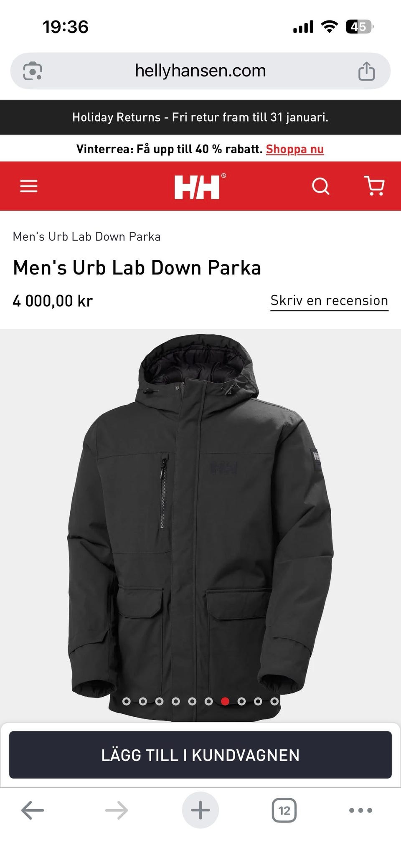Follow the Shoppa nu link
The width and height of the screenshot is (401, 868).
pos(295,149)
